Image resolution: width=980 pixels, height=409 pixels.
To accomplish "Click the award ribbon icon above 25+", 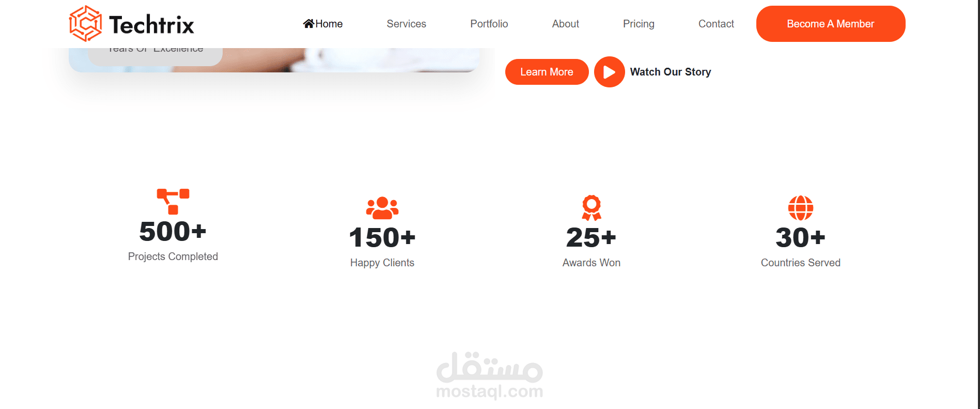I will tap(592, 208).
